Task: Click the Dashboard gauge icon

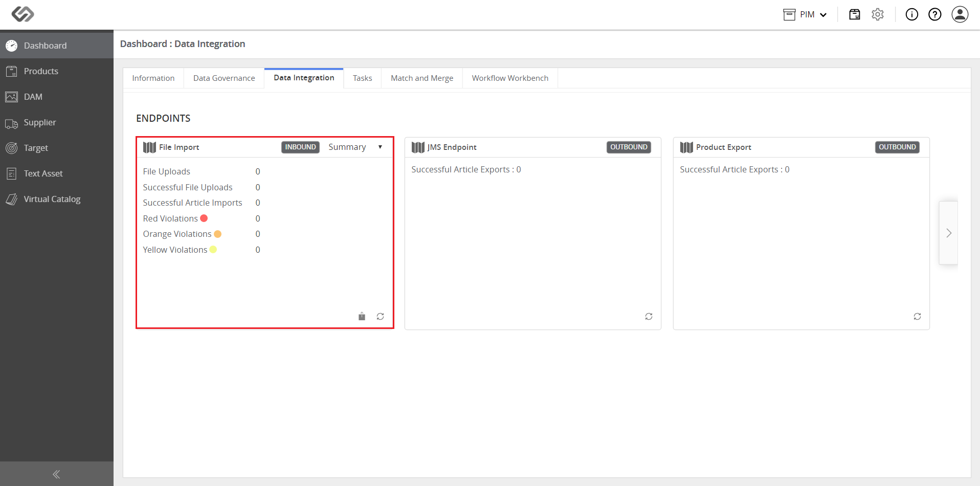Action: coord(12,46)
